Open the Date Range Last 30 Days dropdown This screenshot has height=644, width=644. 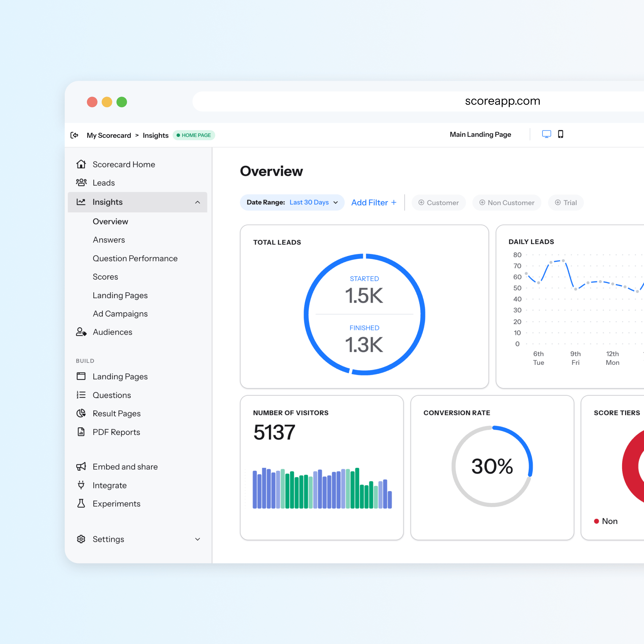coord(292,202)
